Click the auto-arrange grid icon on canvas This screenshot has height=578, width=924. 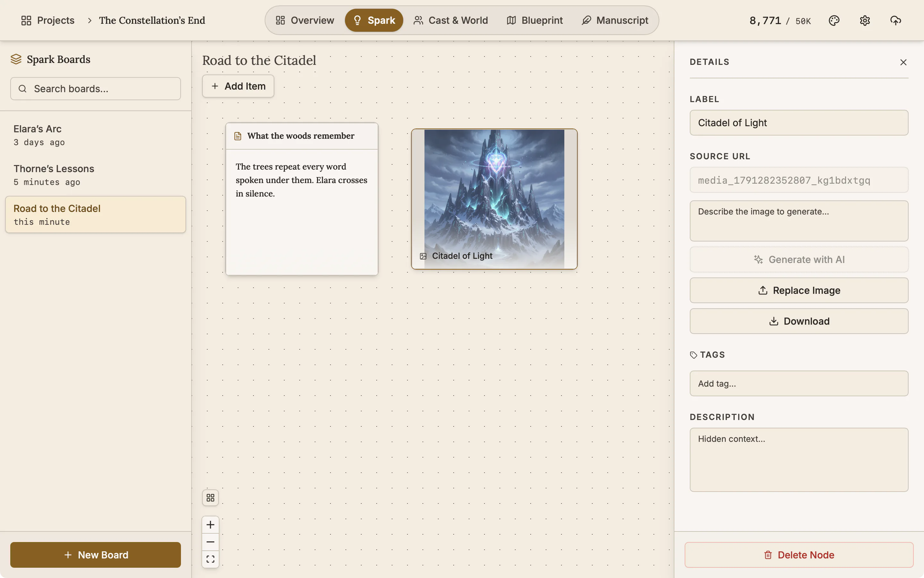pyautogui.click(x=210, y=498)
